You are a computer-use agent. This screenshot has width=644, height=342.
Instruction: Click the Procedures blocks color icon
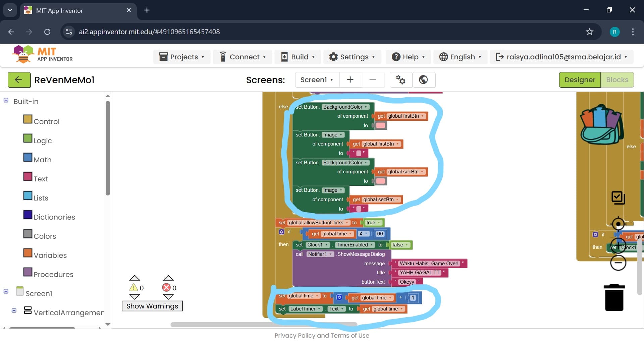pos(28,272)
